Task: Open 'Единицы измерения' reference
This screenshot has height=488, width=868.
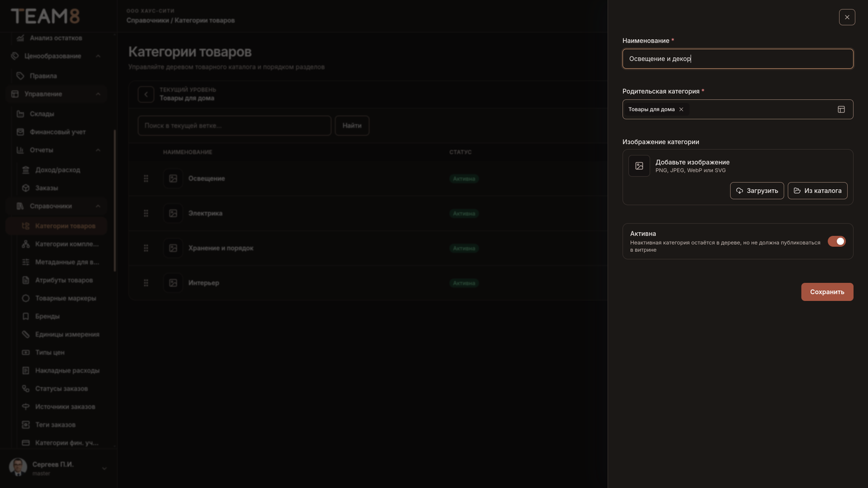Action: (68, 334)
